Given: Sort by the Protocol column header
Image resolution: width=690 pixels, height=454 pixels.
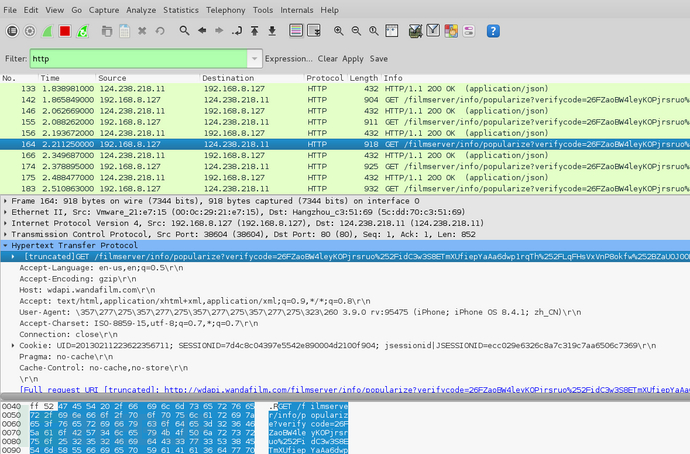Looking at the screenshot, I should coord(325,78).
